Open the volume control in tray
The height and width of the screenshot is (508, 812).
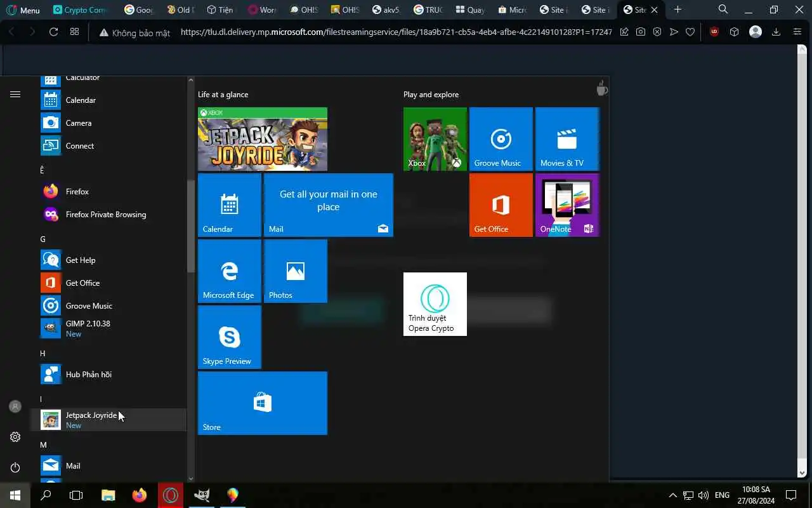704,495
